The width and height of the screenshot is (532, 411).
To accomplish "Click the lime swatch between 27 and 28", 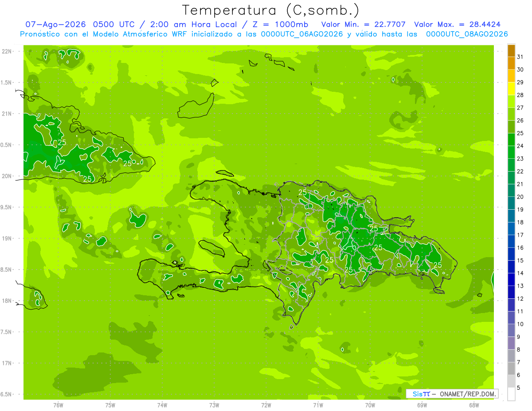I will click(511, 102).
